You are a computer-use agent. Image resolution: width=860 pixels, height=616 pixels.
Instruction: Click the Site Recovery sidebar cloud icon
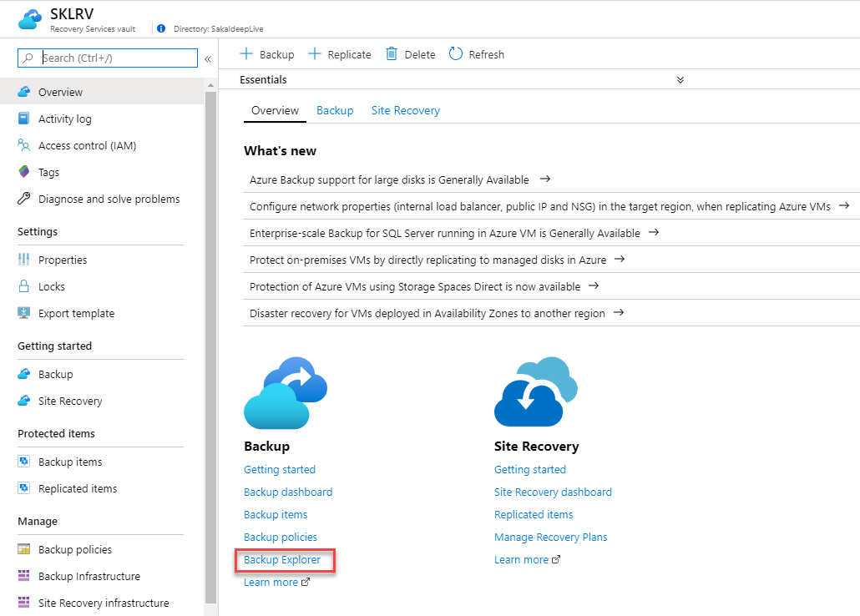click(23, 401)
